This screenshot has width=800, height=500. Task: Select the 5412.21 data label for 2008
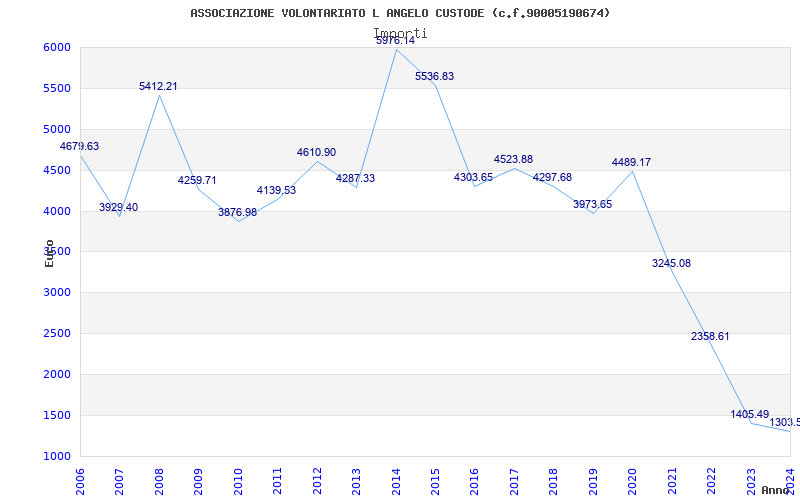click(158, 87)
